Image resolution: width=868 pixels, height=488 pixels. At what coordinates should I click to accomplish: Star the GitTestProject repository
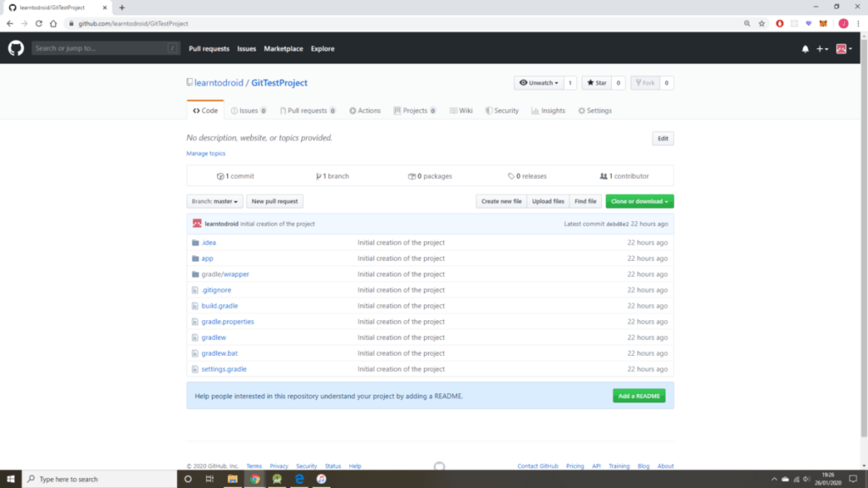click(x=597, y=83)
